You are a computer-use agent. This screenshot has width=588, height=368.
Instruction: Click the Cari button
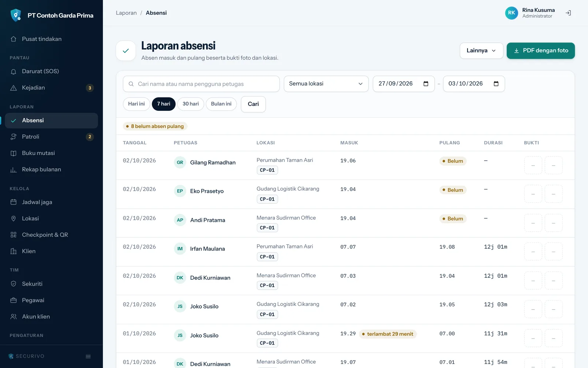click(x=253, y=104)
